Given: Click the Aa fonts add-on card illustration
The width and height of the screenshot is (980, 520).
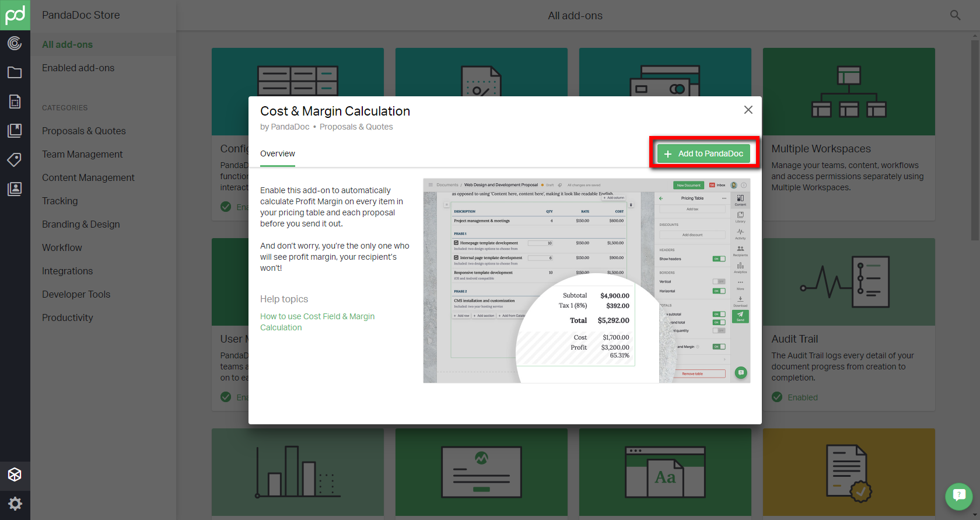Looking at the screenshot, I should tap(665, 472).
